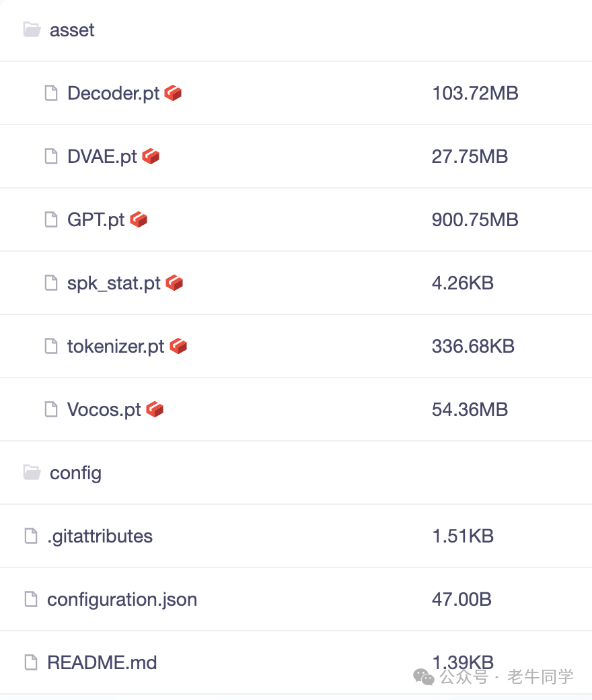Click the red LFS badge beside tokenizer.pt
Image resolution: width=592 pixels, height=700 pixels.
tap(178, 346)
